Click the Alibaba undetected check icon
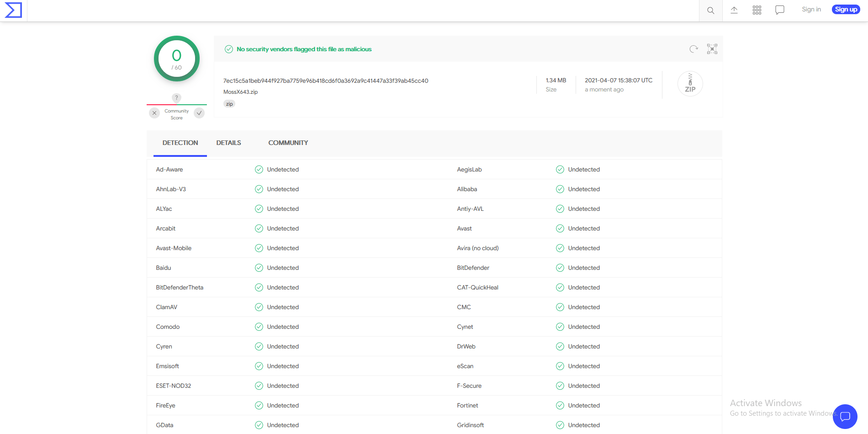Screen dimensions: 868x434 coord(560,189)
